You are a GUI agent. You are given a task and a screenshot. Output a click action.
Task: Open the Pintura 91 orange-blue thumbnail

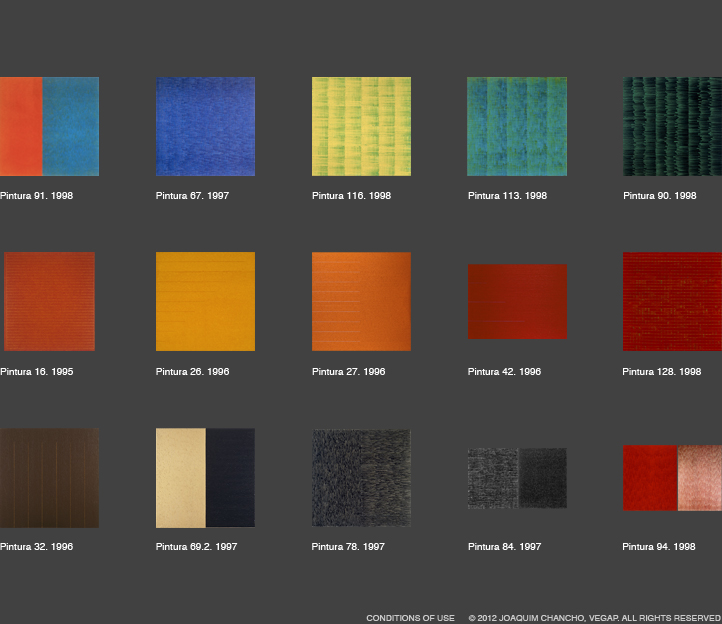(x=49, y=126)
